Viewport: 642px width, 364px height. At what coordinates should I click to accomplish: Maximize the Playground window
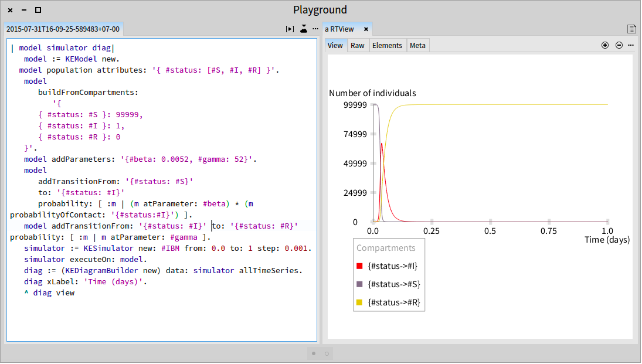coord(38,10)
